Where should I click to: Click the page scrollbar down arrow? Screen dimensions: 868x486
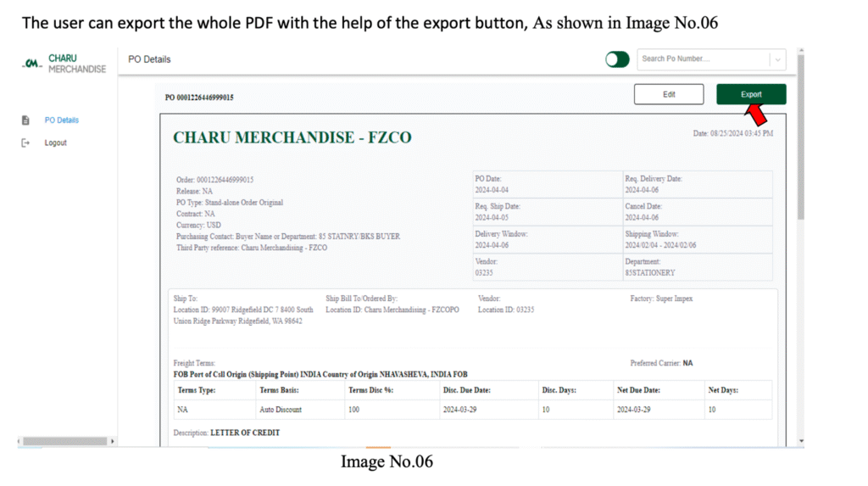click(800, 440)
